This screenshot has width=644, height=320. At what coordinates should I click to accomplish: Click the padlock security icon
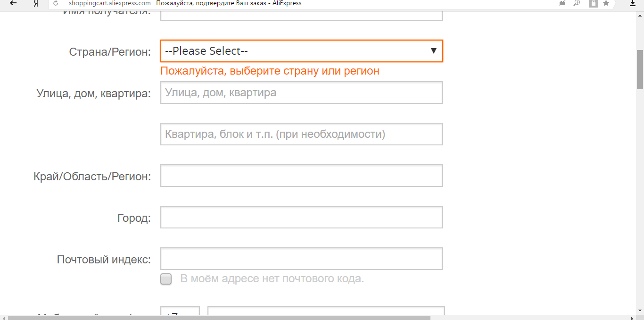(x=593, y=3)
